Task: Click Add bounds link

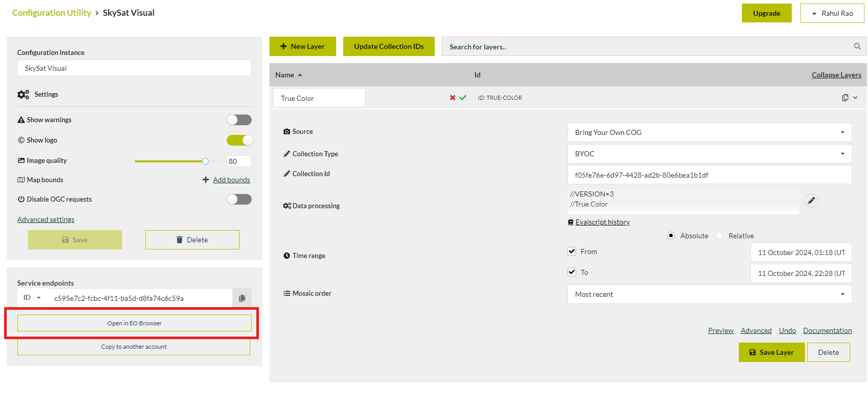Action: click(x=231, y=180)
